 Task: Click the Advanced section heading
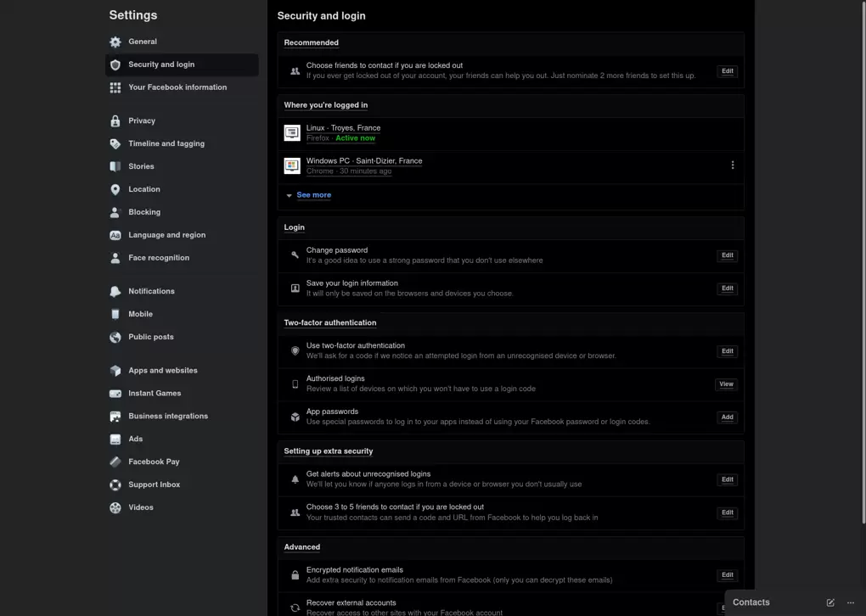pos(301,547)
